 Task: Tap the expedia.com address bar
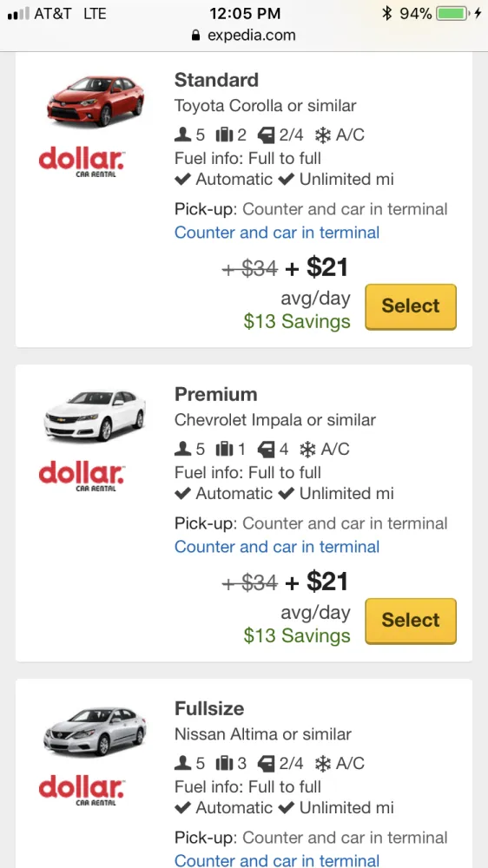244,36
